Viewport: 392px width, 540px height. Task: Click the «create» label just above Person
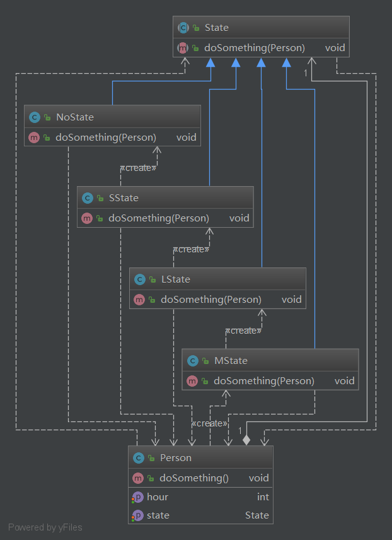(x=209, y=423)
